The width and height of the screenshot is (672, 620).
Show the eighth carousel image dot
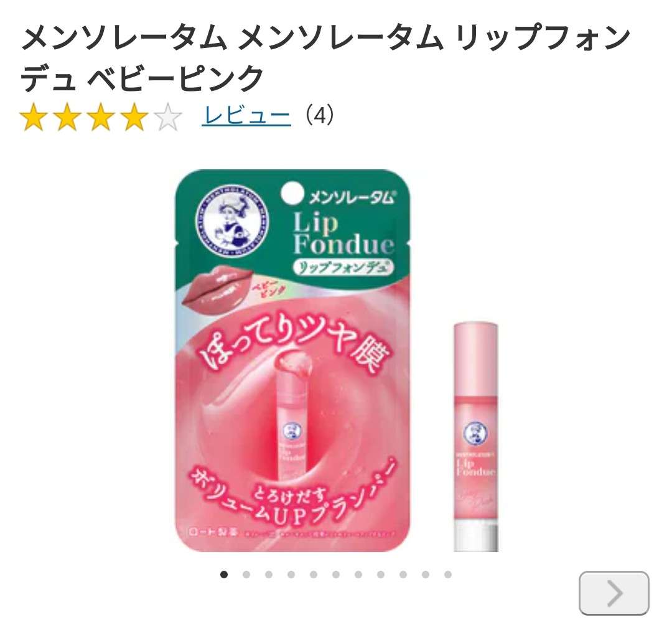pyautogui.click(x=381, y=575)
